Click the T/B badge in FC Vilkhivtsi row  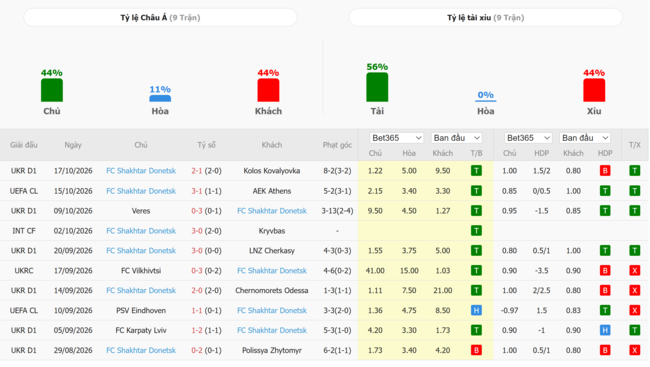pyautogui.click(x=476, y=270)
